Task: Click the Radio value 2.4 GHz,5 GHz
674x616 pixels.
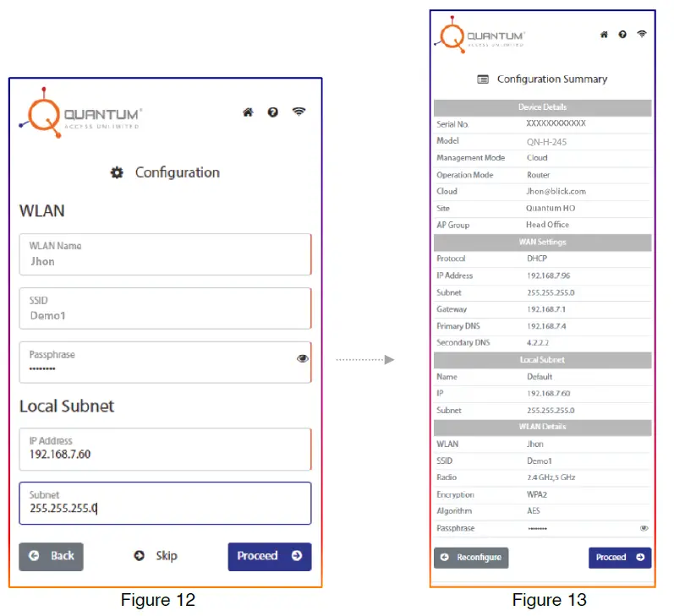Action: (x=551, y=477)
